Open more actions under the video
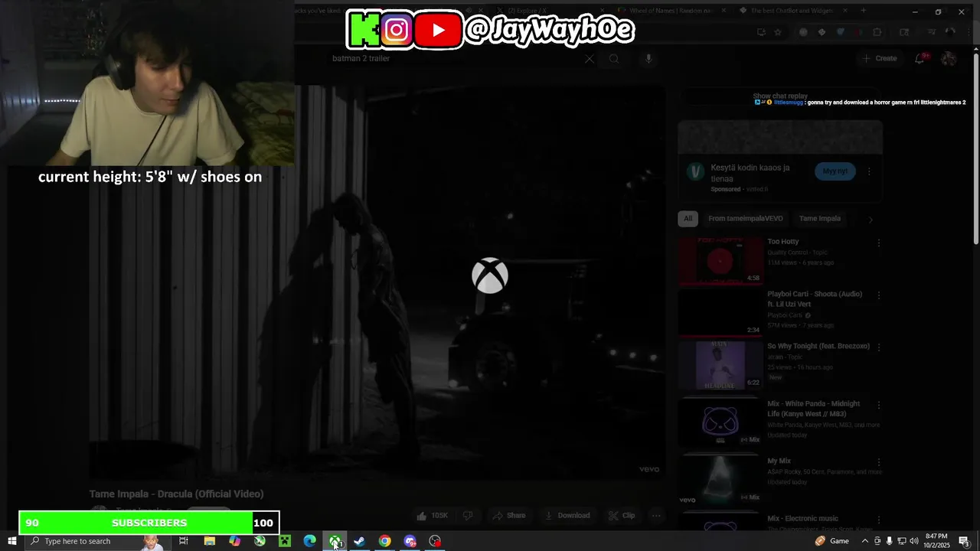This screenshot has height=551, width=980. [x=656, y=516]
